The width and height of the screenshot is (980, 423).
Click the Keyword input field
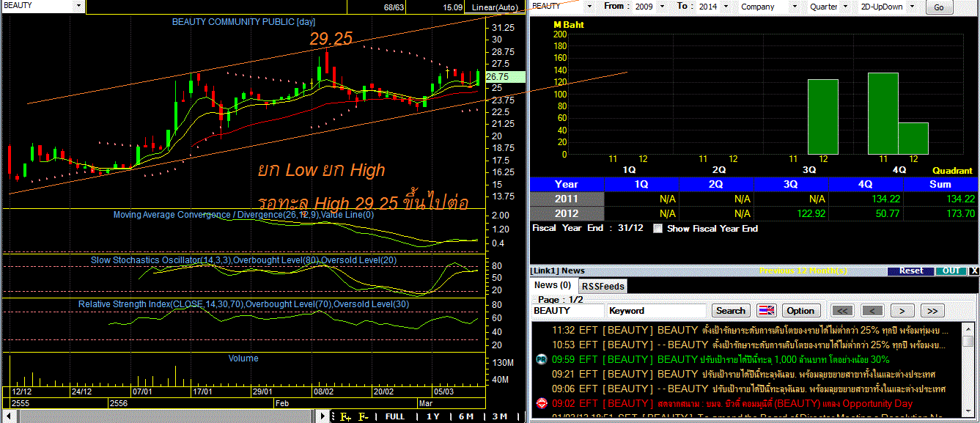tap(657, 311)
